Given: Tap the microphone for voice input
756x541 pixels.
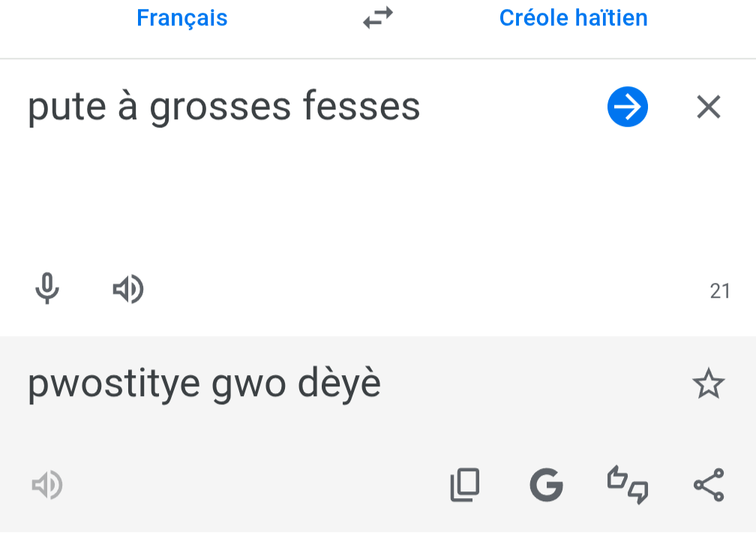Looking at the screenshot, I should 47,289.
